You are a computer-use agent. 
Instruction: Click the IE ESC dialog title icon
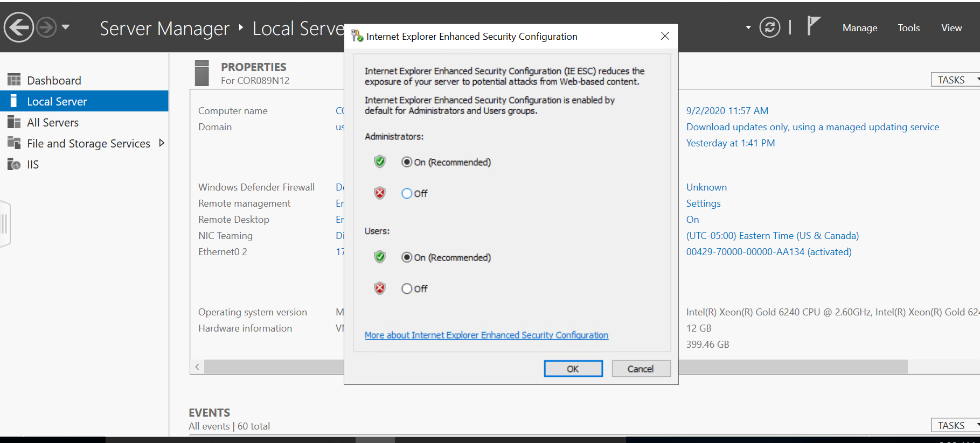click(357, 36)
